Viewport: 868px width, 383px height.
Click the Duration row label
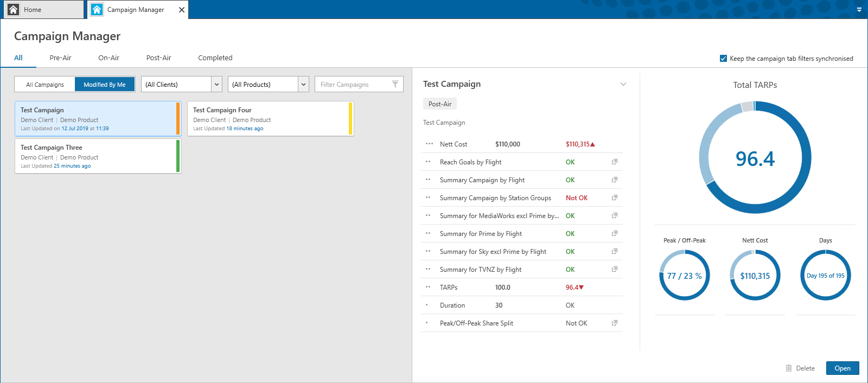(x=452, y=305)
